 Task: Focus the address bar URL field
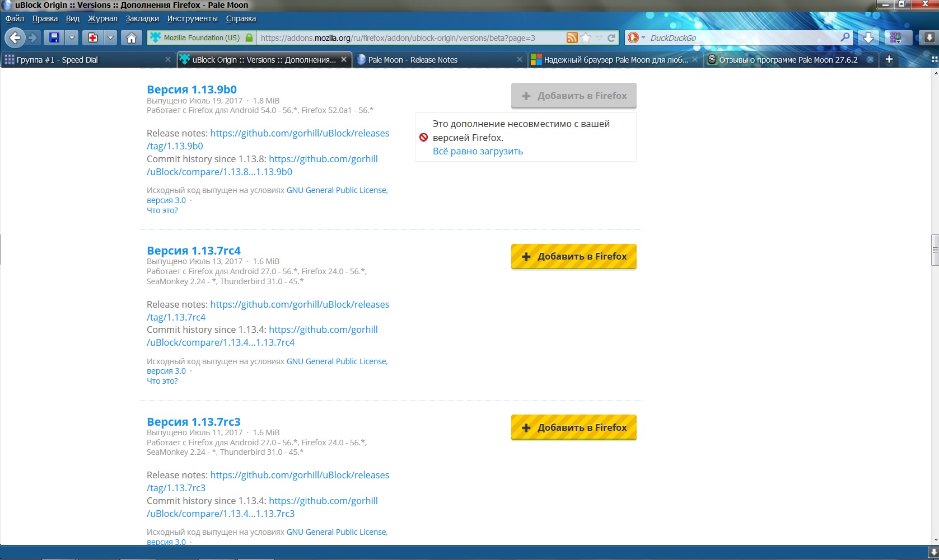(x=411, y=38)
